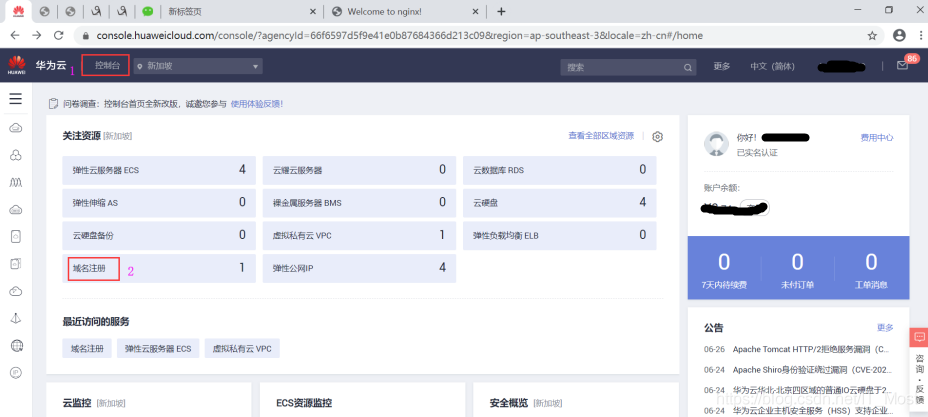
Task: Click the 咨询·反馈 side tab
Action: pos(919,379)
